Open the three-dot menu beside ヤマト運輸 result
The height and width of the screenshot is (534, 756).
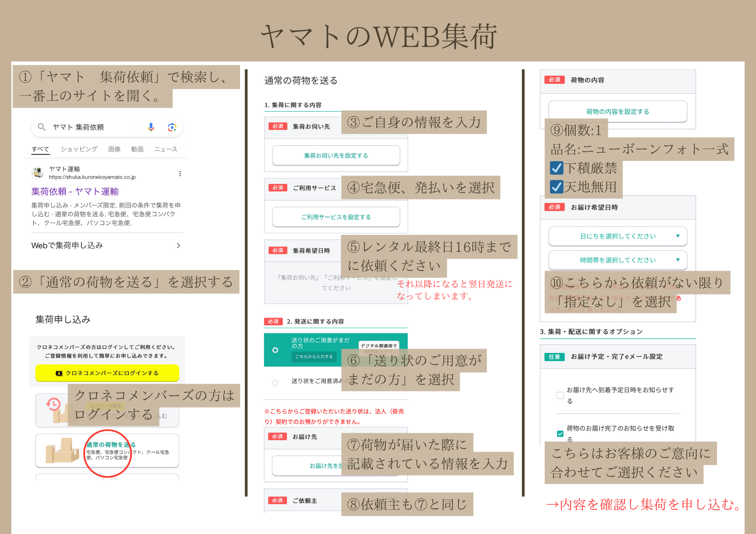tap(180, 173)
